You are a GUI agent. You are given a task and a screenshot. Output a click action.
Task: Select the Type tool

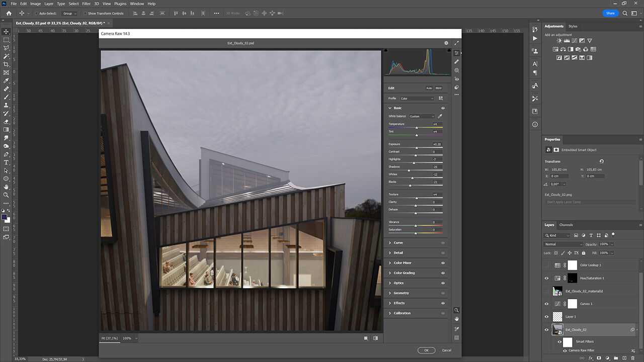click(6, 162)
